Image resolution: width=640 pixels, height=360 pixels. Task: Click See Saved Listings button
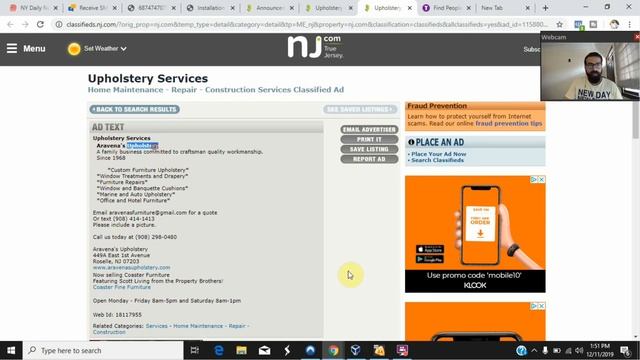360,109
